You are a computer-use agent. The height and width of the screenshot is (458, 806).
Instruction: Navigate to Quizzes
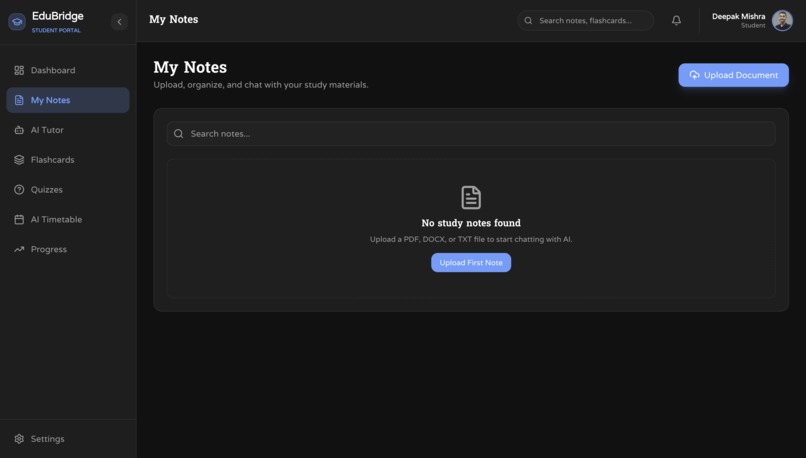point(68,190)
